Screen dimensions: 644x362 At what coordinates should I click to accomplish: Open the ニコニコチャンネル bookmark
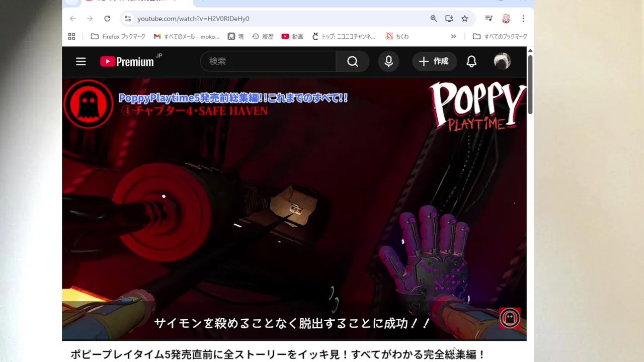click(x=344, y=36)
